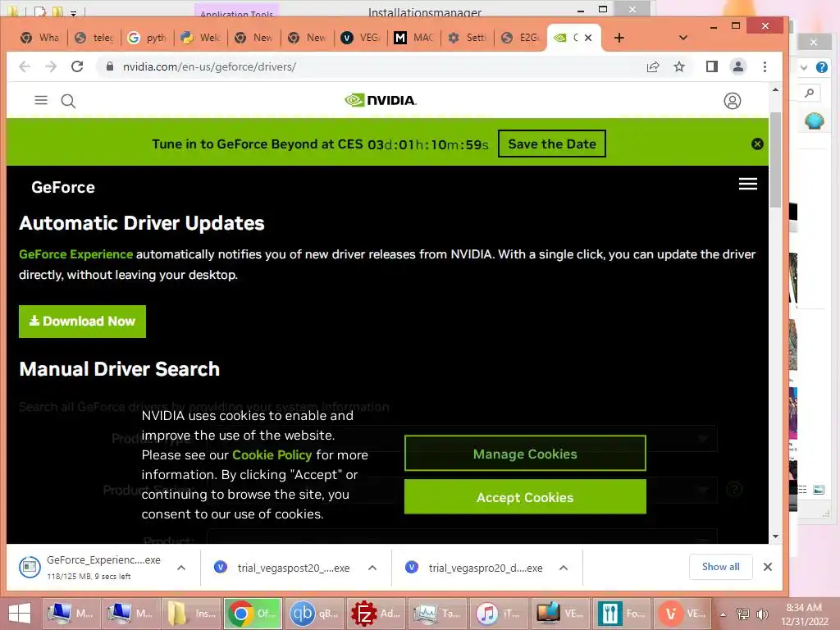This screenshot has width=840, height=630.
Task: Open Ins... folder taskbar item
Action: (x=191, y=614)
